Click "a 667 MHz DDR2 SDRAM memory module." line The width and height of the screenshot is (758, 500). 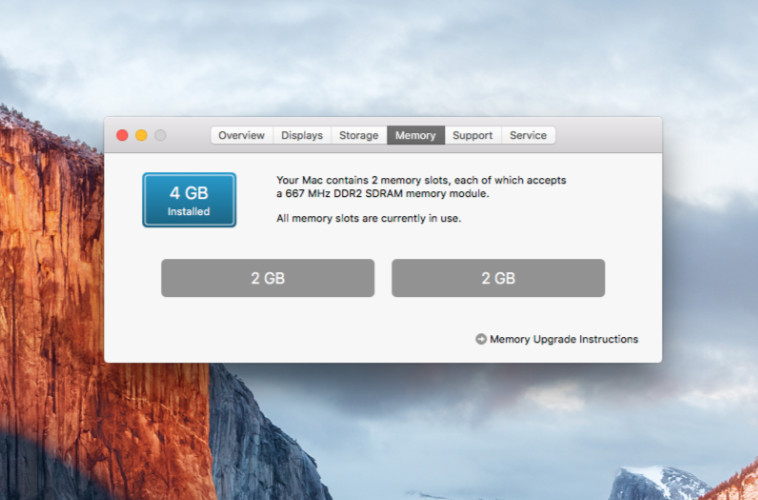point(383,193)
